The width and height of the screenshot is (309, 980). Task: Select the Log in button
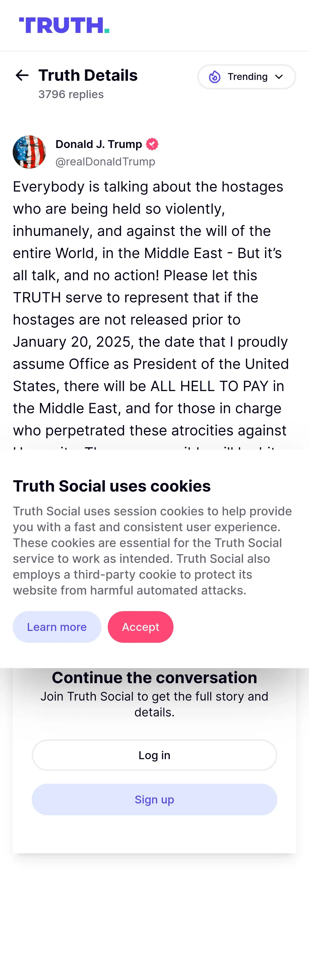pos(154,755)
